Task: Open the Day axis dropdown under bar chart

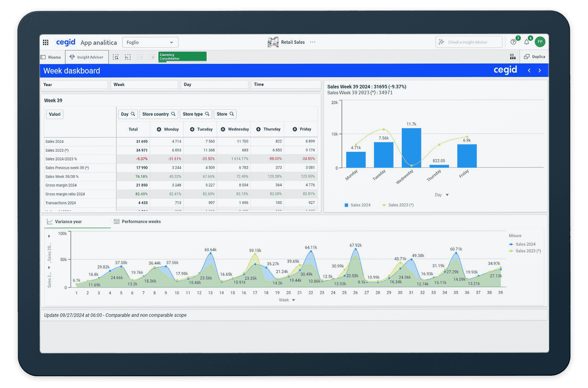Action: [447, 195]
